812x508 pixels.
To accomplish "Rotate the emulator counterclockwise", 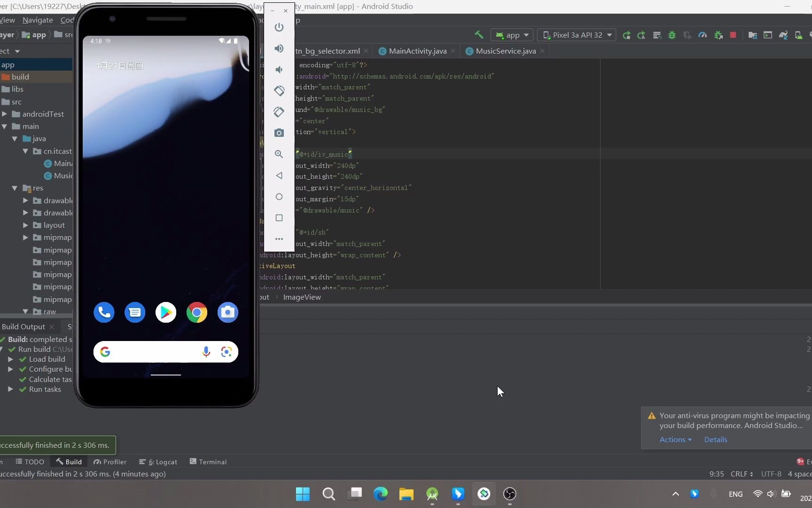I will [x=279, y=90].
